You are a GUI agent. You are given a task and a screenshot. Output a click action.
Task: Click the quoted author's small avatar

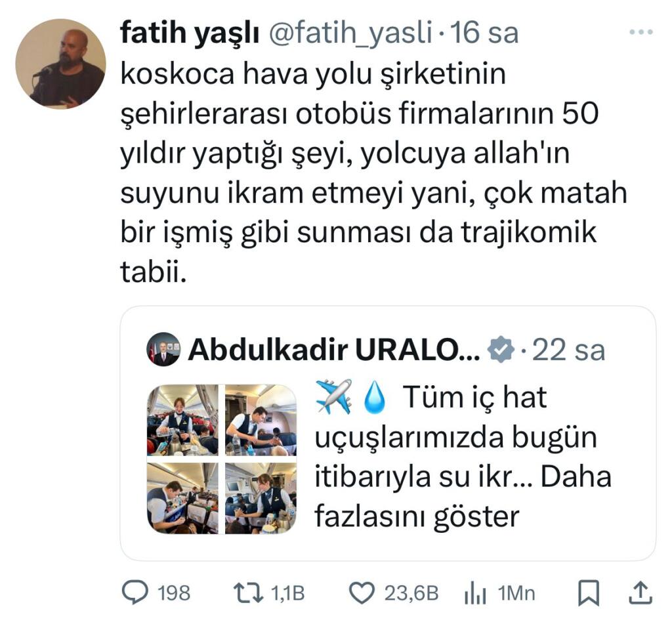click(163, 349)
